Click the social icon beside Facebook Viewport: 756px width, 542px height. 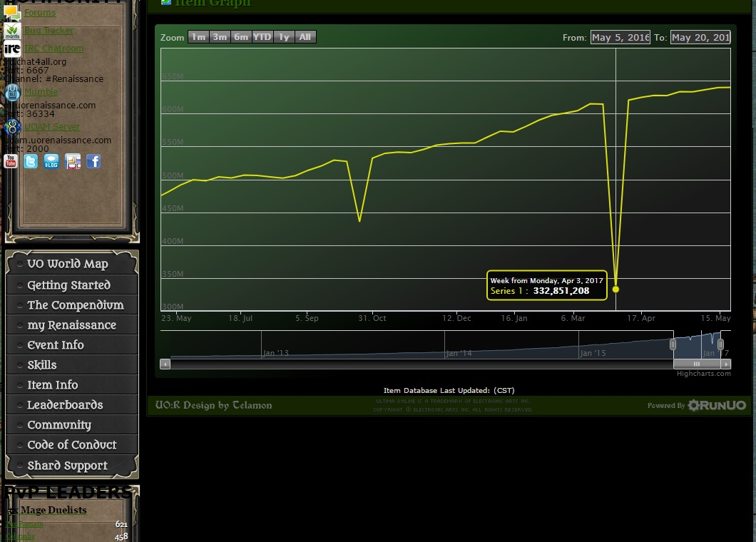[x=73, y=162]
